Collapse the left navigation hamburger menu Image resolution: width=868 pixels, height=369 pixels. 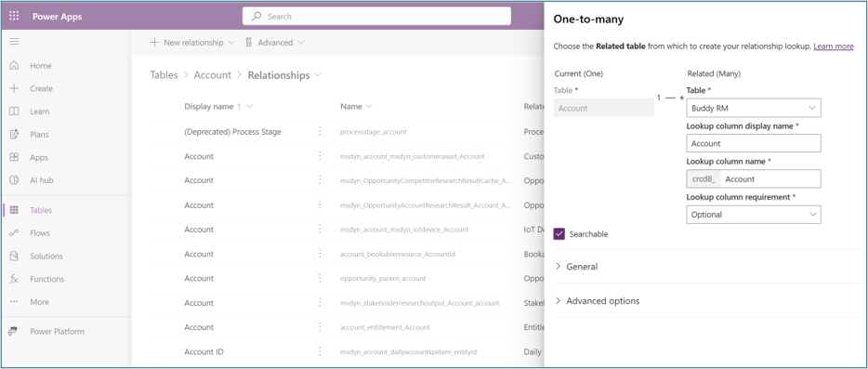pos(14,42)
